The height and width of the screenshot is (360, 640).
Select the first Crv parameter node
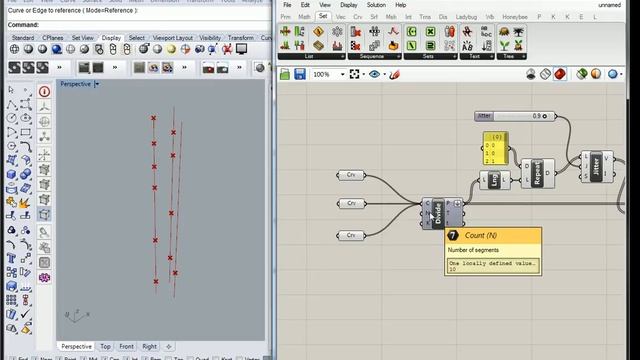click(351, 175)
